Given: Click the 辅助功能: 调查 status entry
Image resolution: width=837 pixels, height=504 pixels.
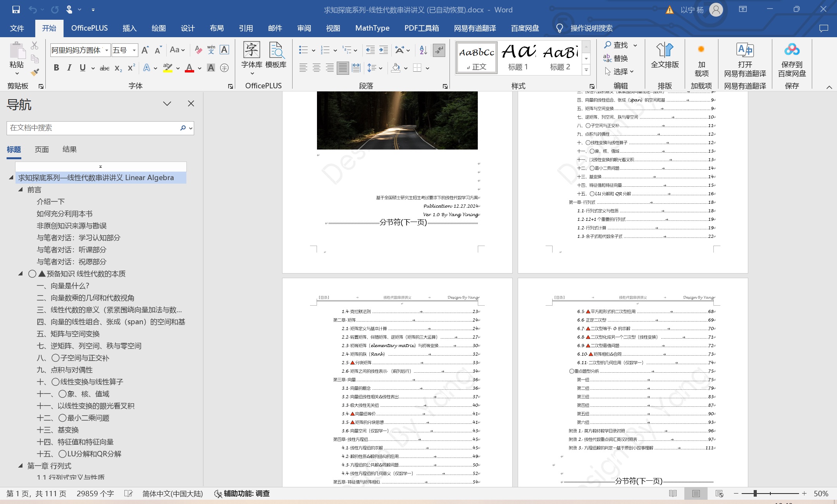Looking at the screenshot, I should [x=242, y=494].
